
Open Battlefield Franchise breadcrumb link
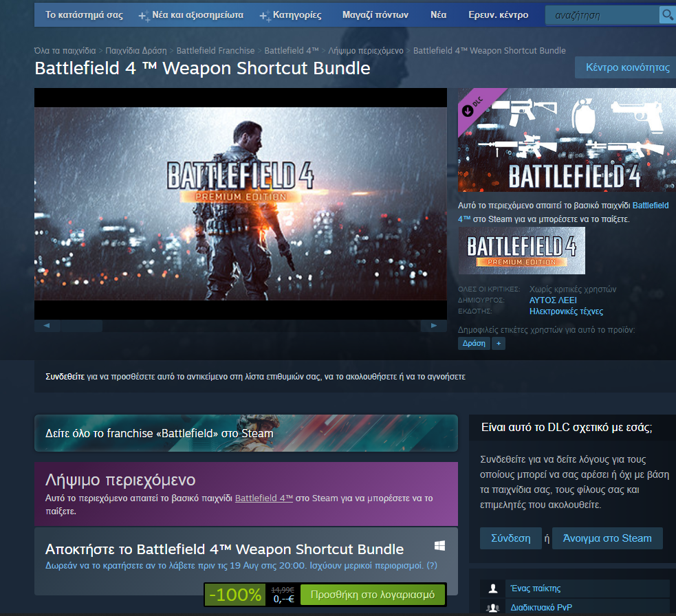(x=215, y=50)
